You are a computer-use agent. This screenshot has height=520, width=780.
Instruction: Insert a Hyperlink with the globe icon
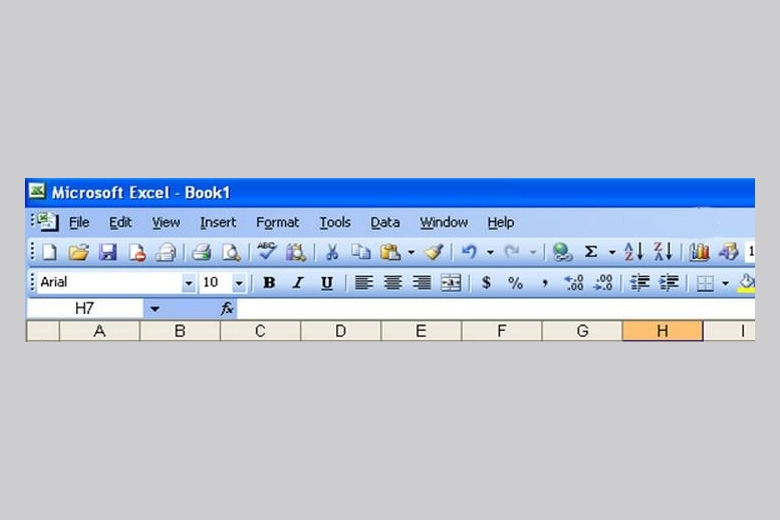tap(562, 252)
